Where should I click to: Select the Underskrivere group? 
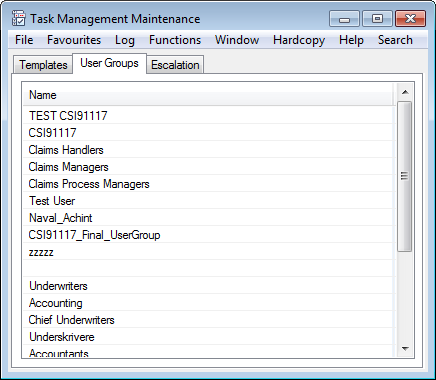point(208,337)
